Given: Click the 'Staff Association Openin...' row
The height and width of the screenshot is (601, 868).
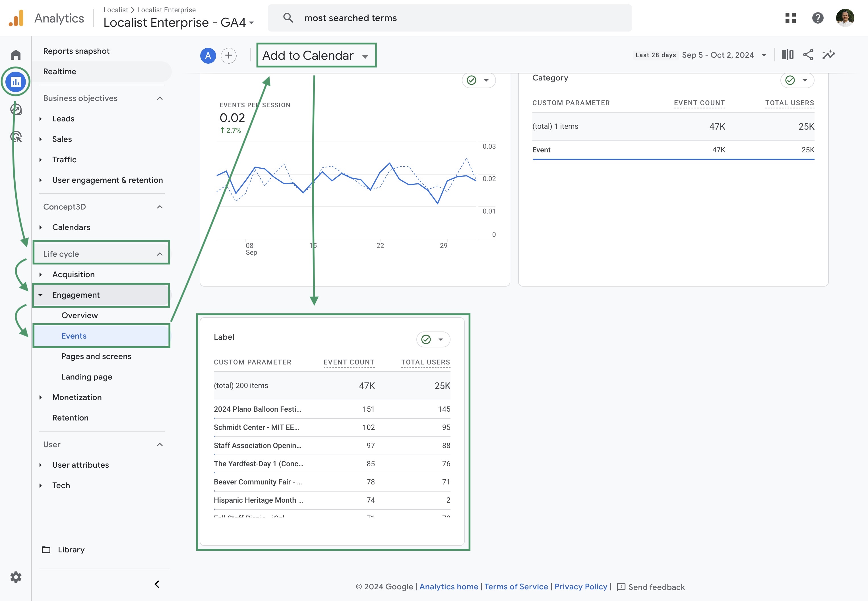Looking at the screenshot, I should 332,445.
